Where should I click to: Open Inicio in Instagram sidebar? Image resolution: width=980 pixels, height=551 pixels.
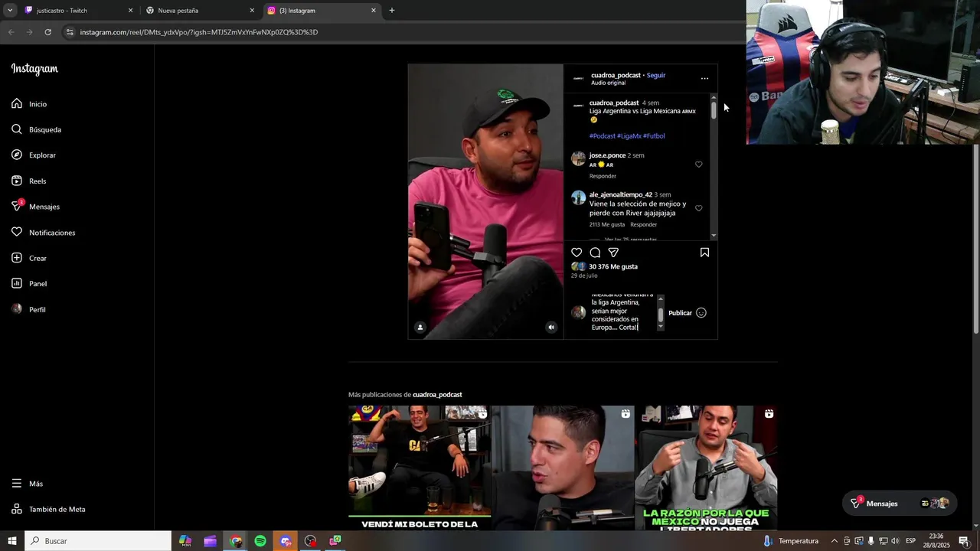point(29,103)
